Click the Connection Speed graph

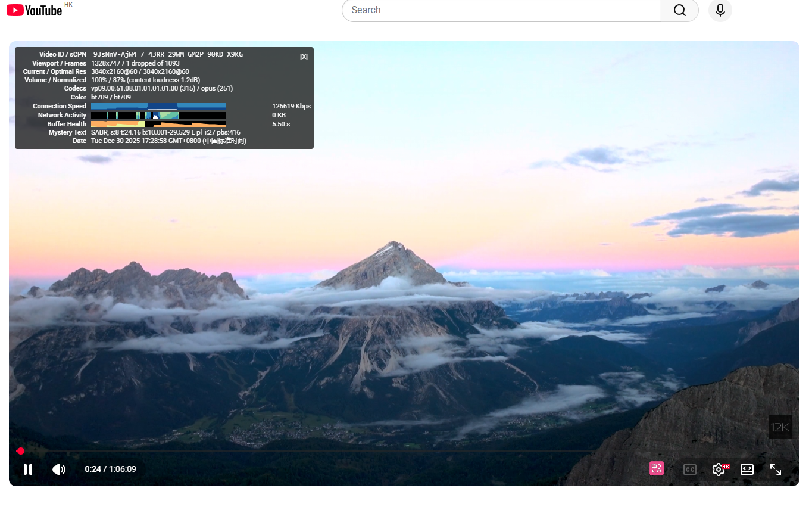[x=158, y=106]
